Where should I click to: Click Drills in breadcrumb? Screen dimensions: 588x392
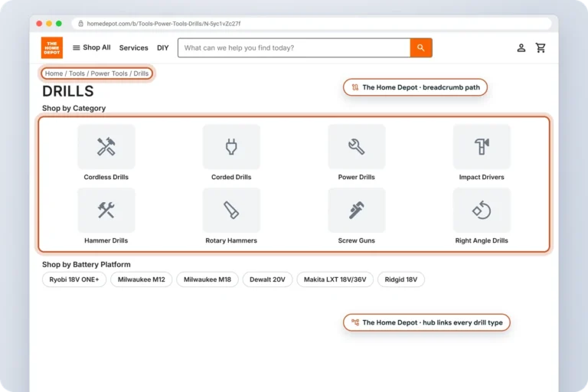click(x=141, y=73)
